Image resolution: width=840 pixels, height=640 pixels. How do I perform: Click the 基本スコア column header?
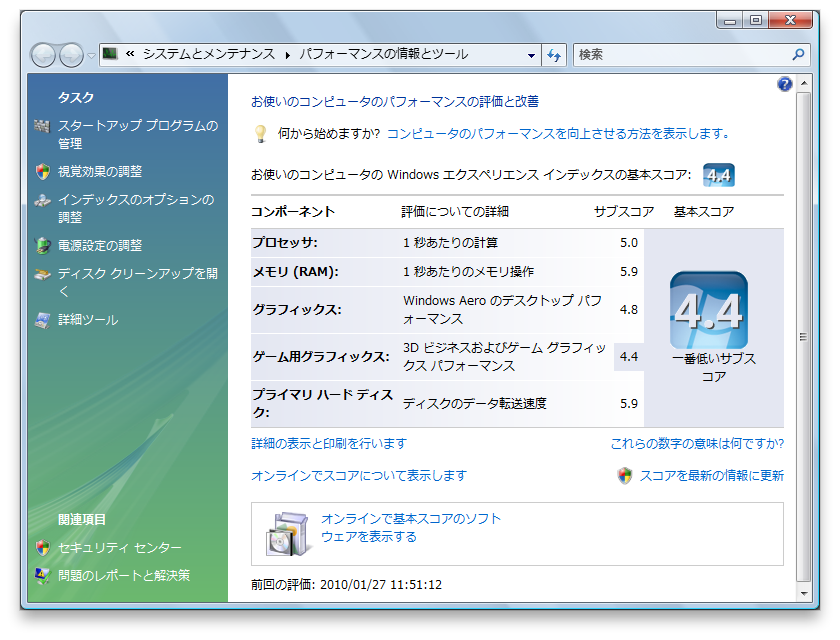click(704, 212)
